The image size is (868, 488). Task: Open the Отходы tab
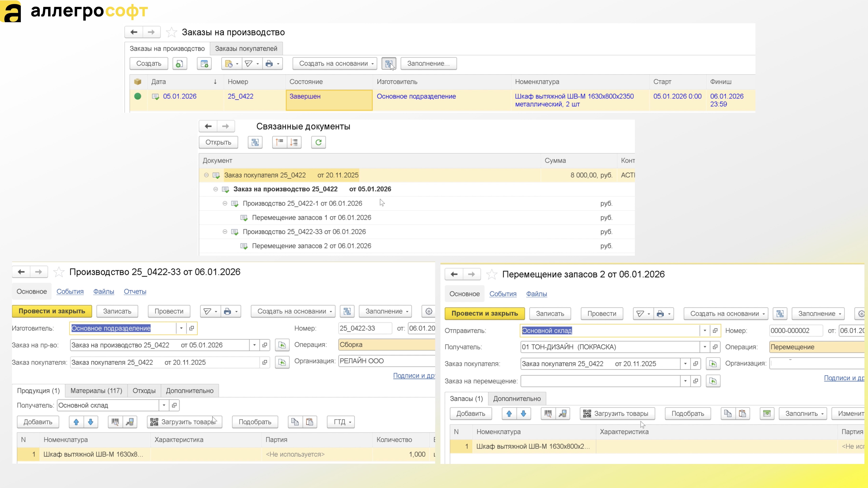click(144, 391)
